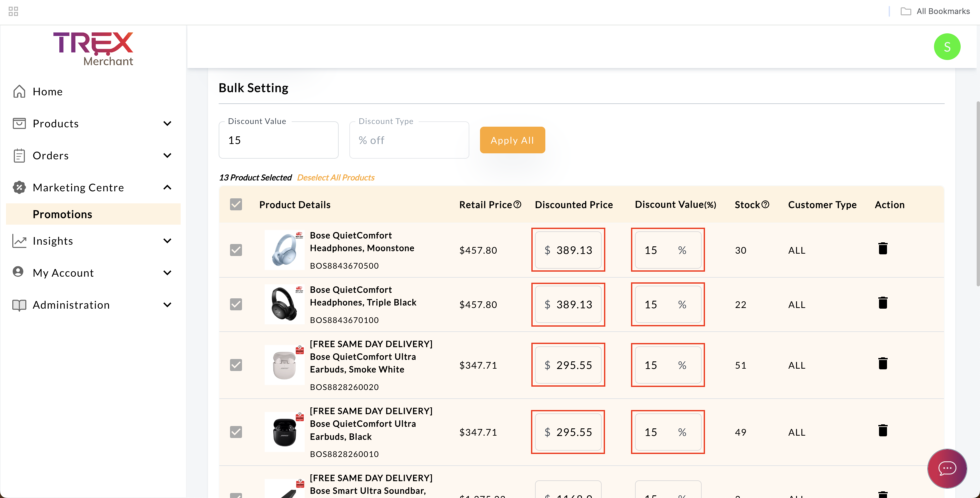Delete the Moonstone Headphones row

883,248
